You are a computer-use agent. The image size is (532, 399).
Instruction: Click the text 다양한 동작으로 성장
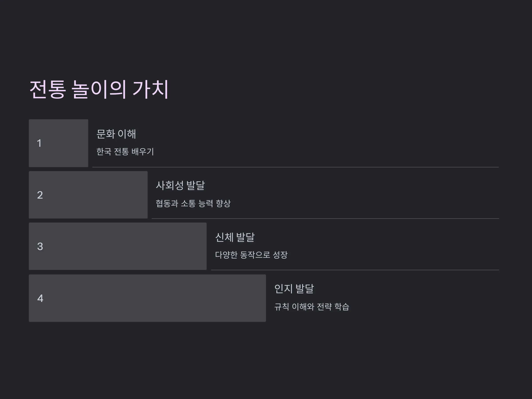[251, 255]
